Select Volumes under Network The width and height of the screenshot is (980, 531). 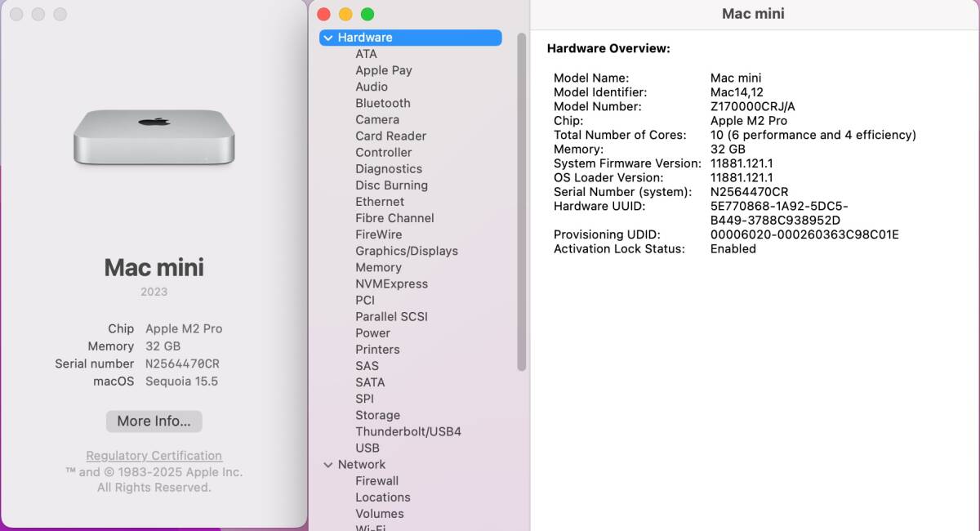(380, 513)
